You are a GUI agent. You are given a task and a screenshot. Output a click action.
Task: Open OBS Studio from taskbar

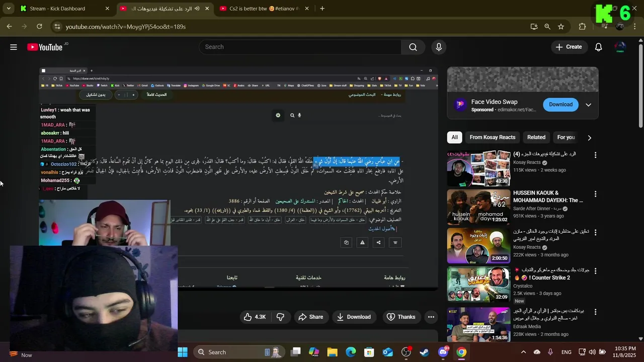click(x=406, y=352)
